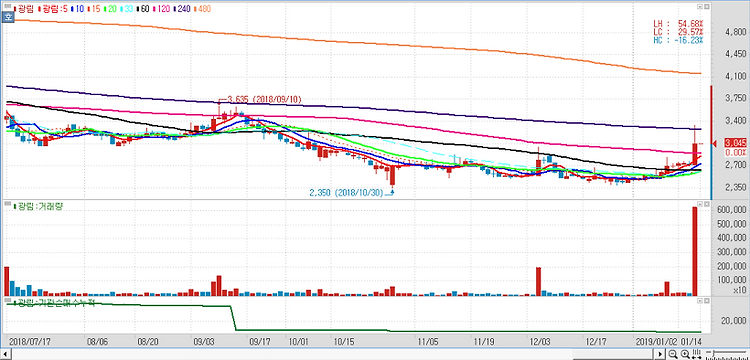
Task: Click the horizontal scrollbar left arrow
Action: (5, 354)
